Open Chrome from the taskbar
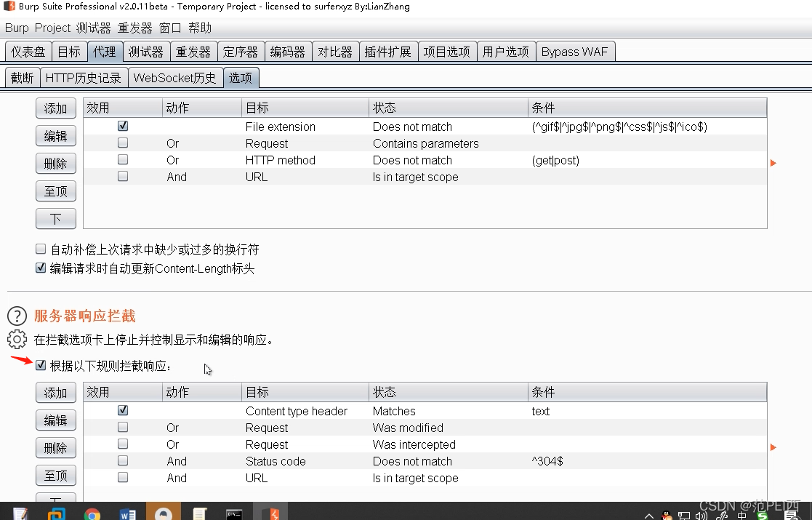The width and height of the screenshot is (812, 520). (x=92, y=514)
